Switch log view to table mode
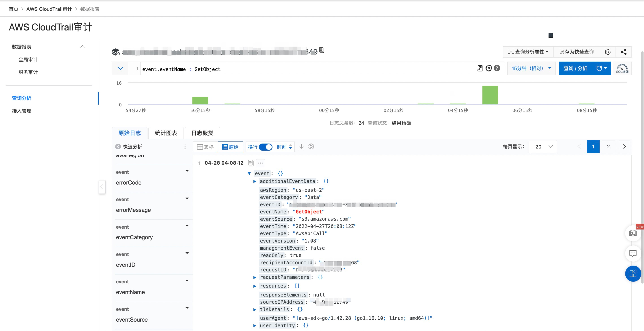 point(205,147)
